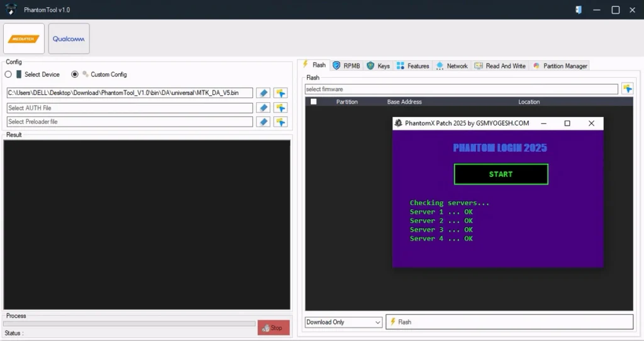The width and height of the screenshot is (644, 341).
Task: Choose the Custom Config radio button
Action: 75,74
